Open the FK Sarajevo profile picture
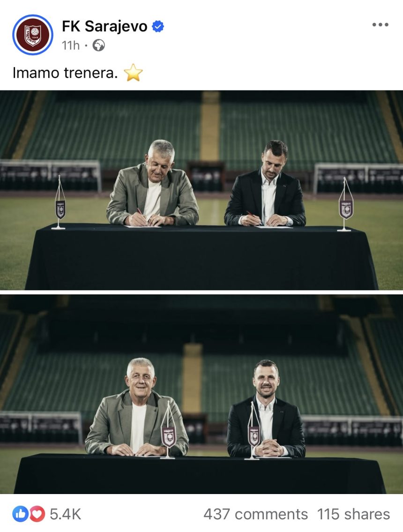 click(x=33, y=35)
